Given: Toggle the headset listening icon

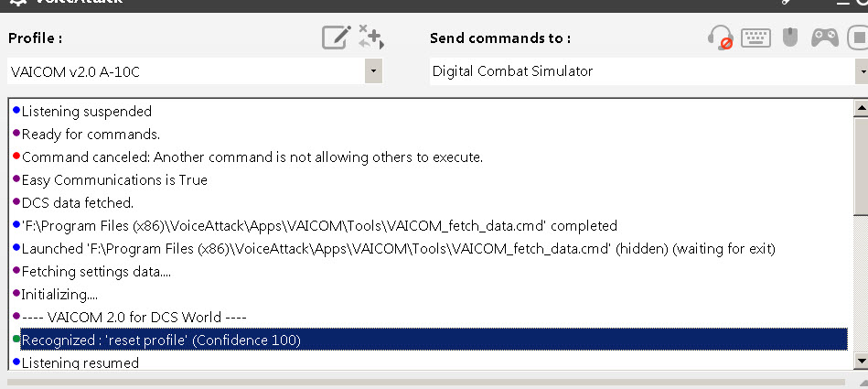Looking at the screenshot, I should pos(720,38).
